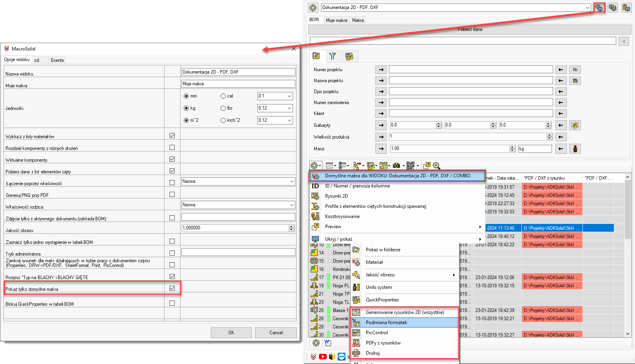Screen dimensions: 635x364
Task: Click the 'Numer projektu' input field
Action: [x=470, y=70]
